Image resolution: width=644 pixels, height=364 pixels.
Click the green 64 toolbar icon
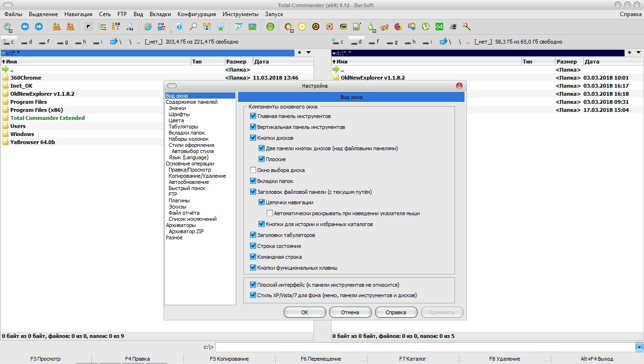[x=439, y=27]
